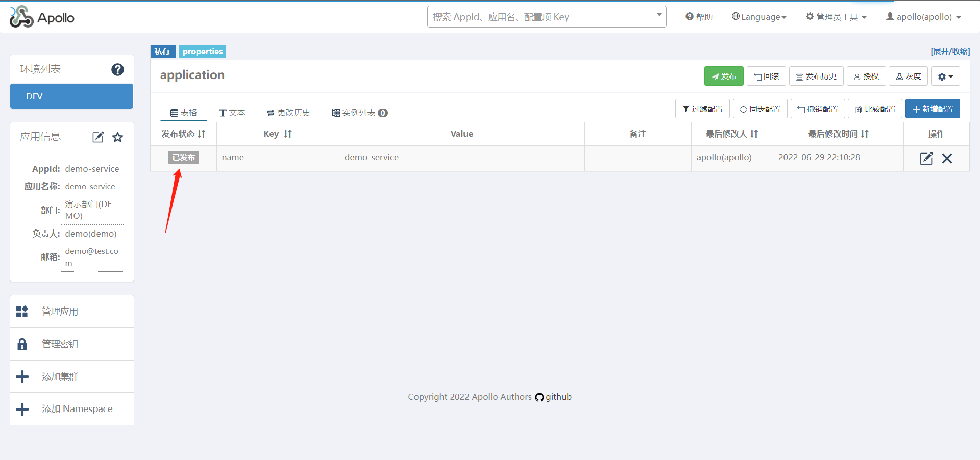Sort the table by 发布状态 column
The image size is (980, 460).
(x=183, y=134)
